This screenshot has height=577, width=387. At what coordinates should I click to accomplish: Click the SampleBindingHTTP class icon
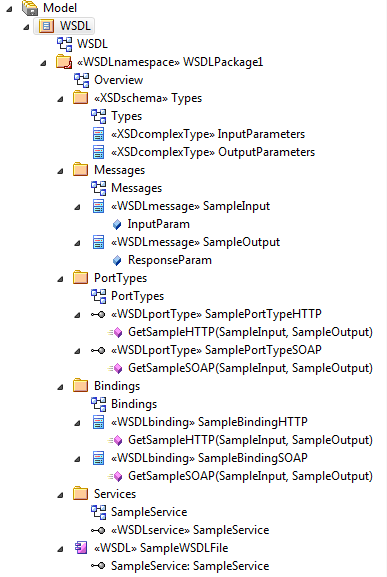click(x=98, y=422)
